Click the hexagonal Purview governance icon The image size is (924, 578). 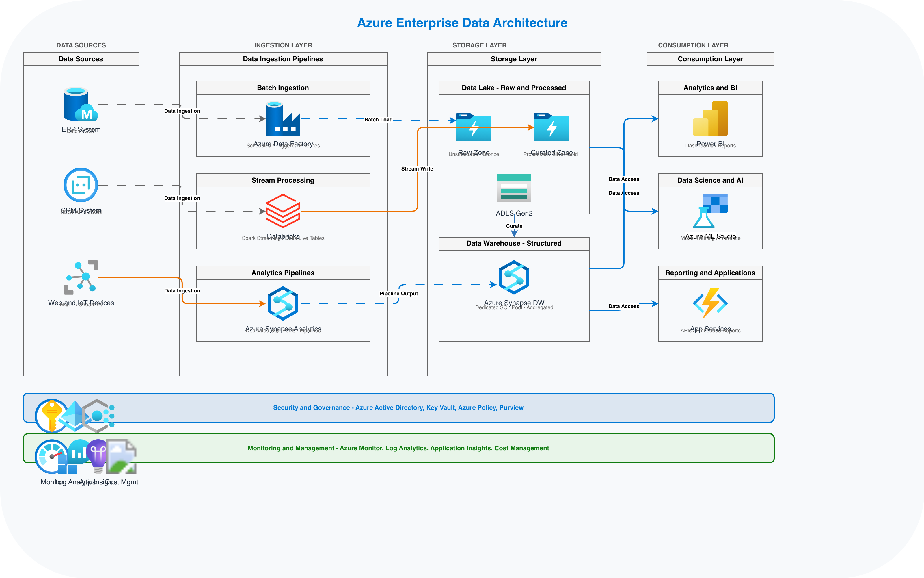coord(98,416)
